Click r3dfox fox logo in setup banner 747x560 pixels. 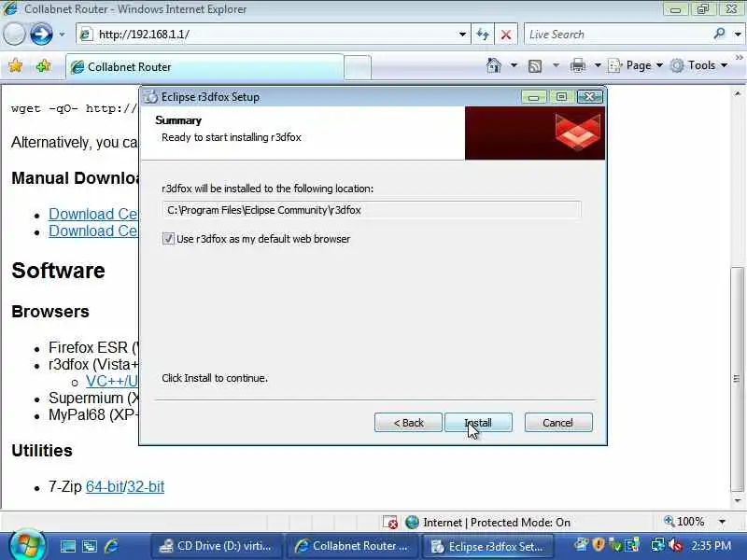577,132
